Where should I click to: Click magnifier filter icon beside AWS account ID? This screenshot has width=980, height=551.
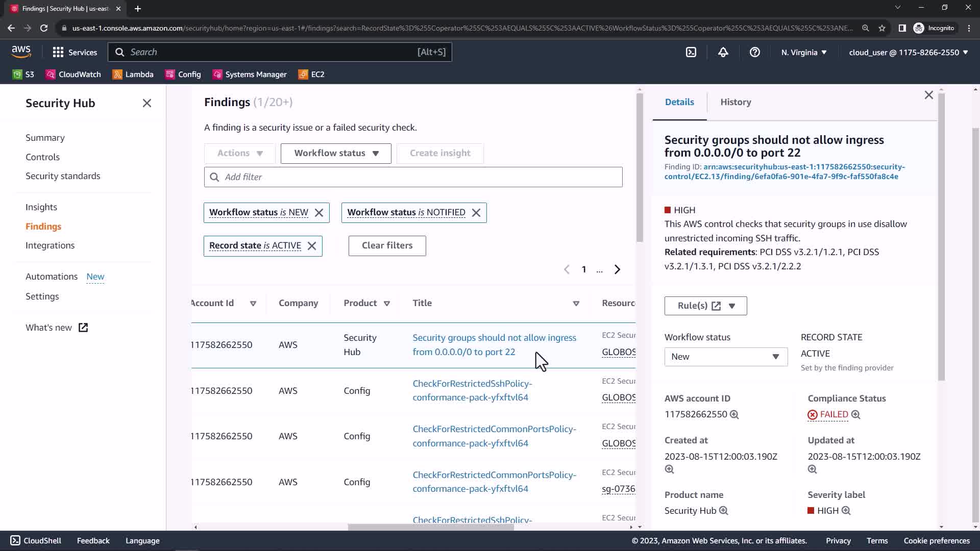click(x=734, y=415)
